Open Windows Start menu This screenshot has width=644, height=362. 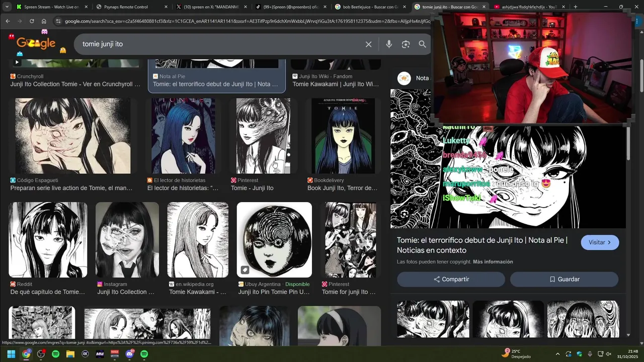point(11,354)
